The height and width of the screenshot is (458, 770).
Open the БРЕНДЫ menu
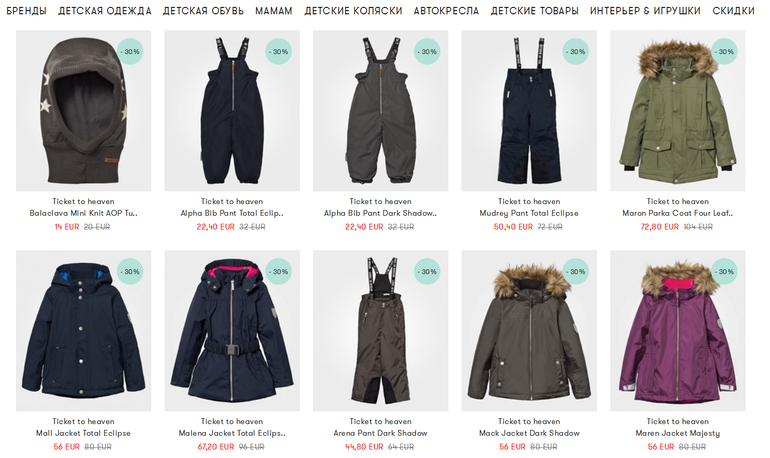point(27,11)
